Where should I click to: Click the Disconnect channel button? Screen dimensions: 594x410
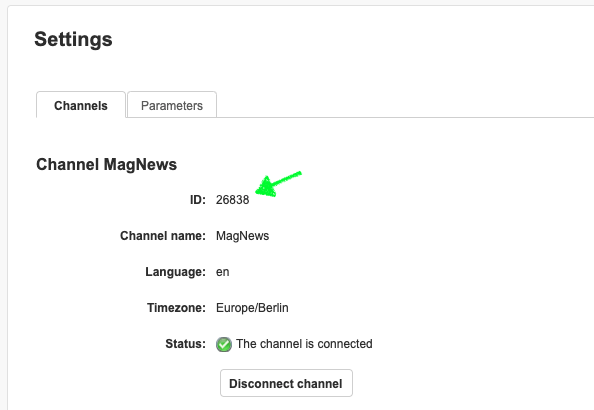[x=286, y=383]
